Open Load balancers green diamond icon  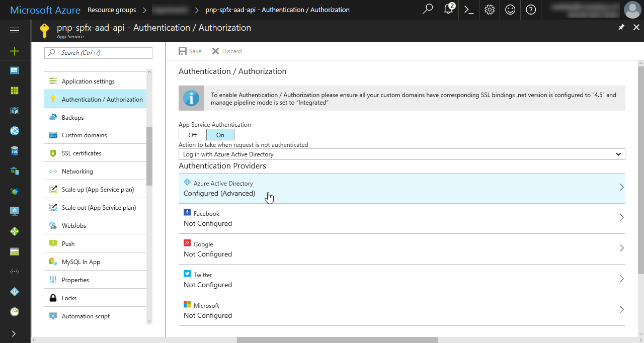click(15, 231)
